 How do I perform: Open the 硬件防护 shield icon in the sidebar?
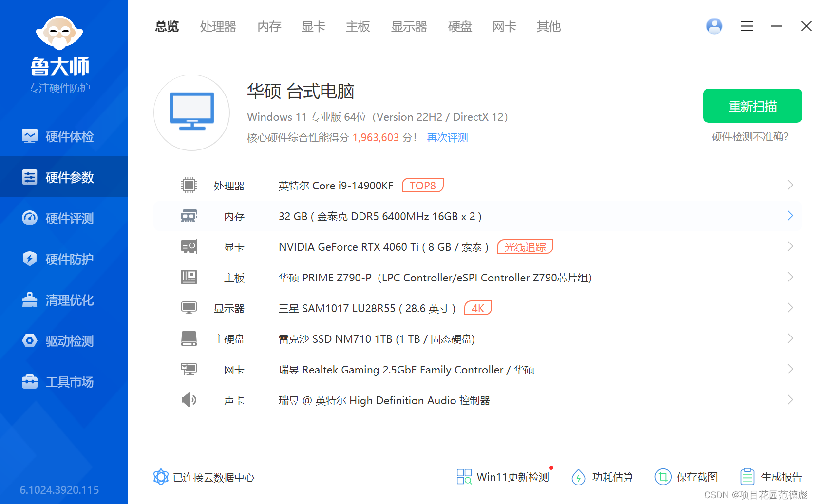[30, 259]
